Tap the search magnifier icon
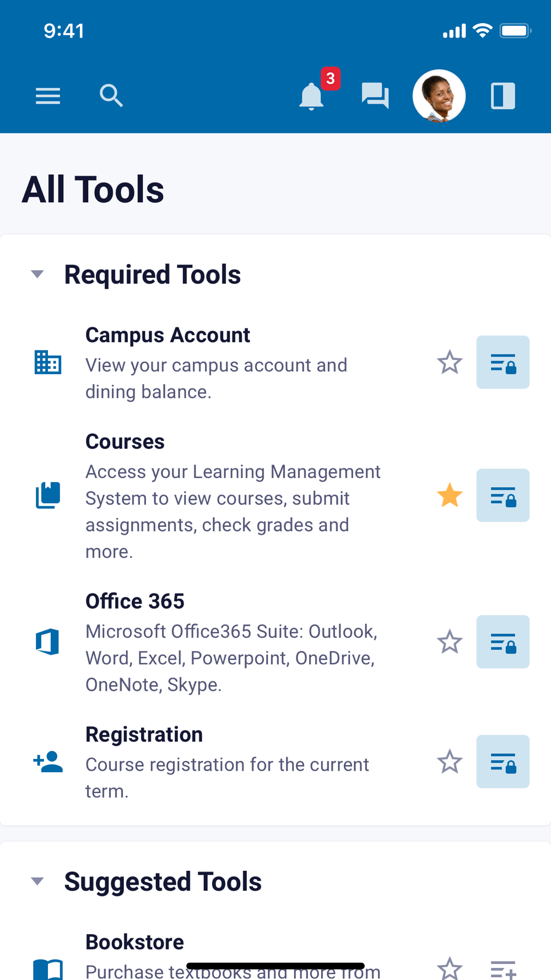Screen dimensions: 551x980 111,96
